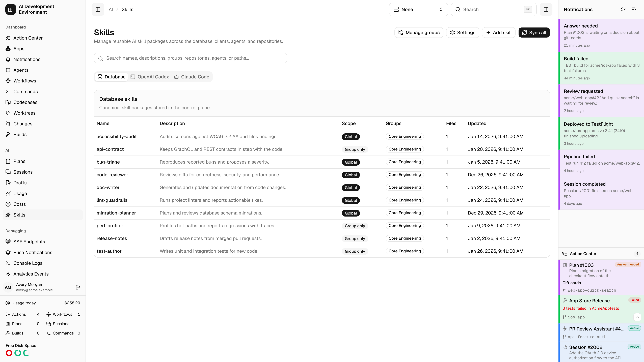Viewport: 644px width, 362px height.
Task: Focus the skills search names field
Action: 190,58
